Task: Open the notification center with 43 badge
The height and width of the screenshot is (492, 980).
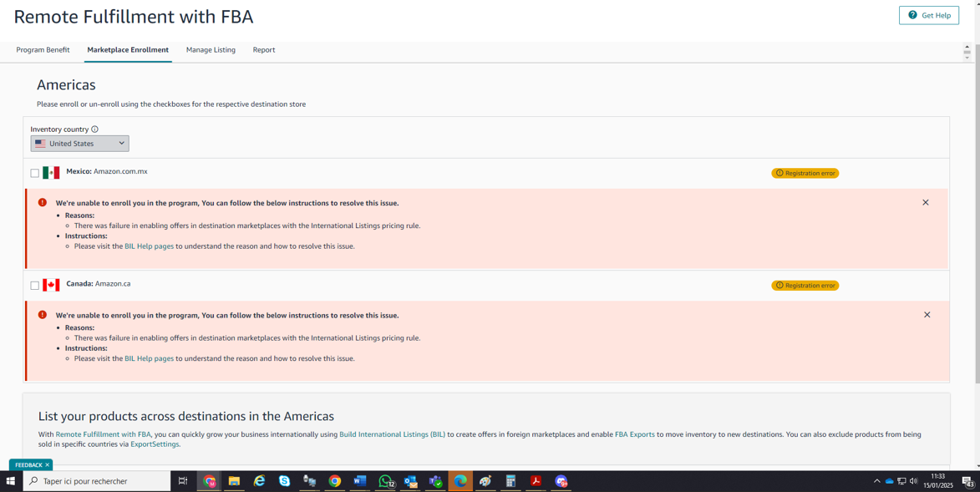Action: point(968,481)
